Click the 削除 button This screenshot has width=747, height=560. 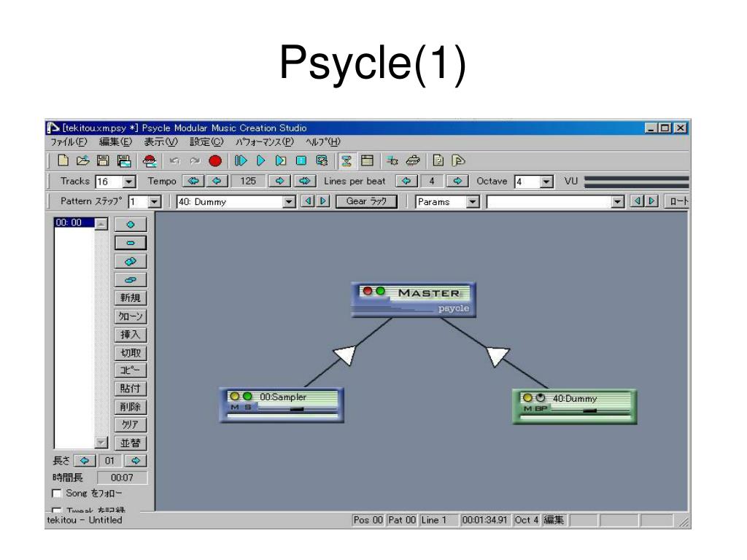click(130, 407)
